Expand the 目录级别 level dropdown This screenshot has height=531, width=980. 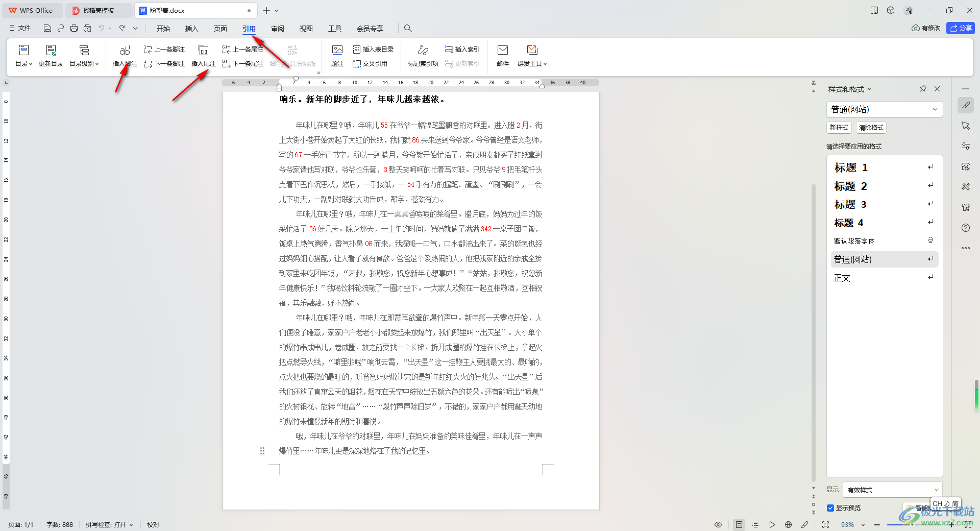[x=84, y=56]
